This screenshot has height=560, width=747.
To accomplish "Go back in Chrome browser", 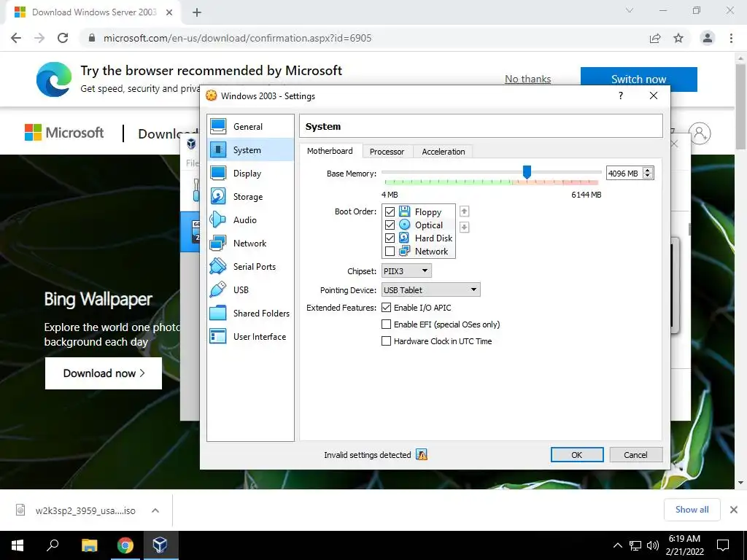I will click(x=16, y=38).
